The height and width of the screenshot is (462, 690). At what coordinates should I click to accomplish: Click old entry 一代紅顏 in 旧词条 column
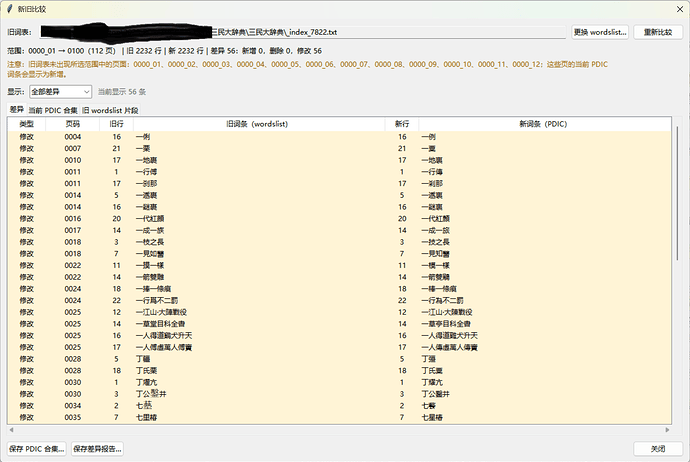point(150,219)
